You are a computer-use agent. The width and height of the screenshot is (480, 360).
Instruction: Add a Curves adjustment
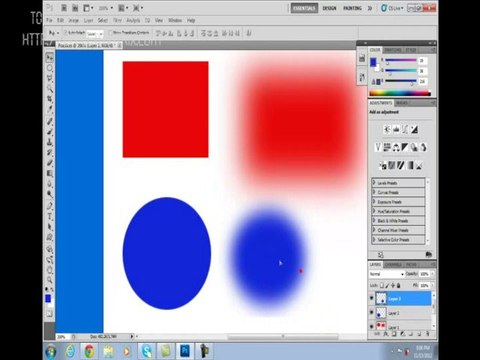pos(405,129)
